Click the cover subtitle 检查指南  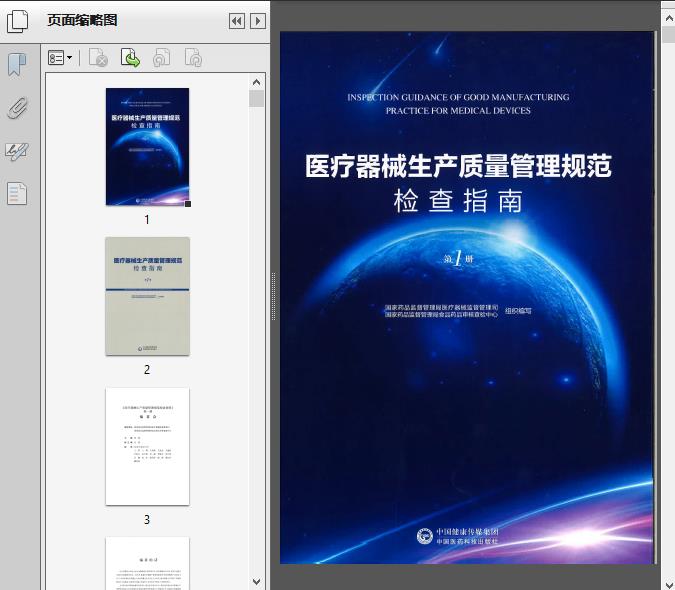point(458,201)
